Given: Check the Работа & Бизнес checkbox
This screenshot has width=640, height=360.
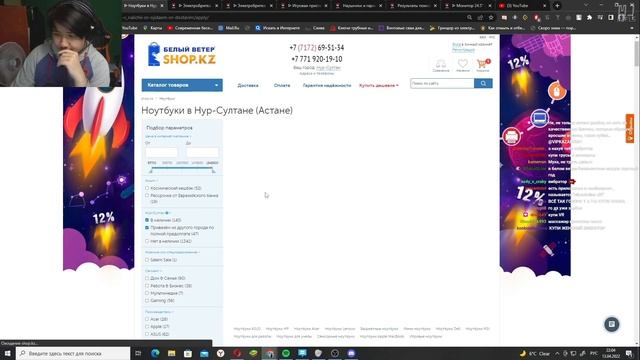Looking at the screenshot, I should [x=147, y=286].
